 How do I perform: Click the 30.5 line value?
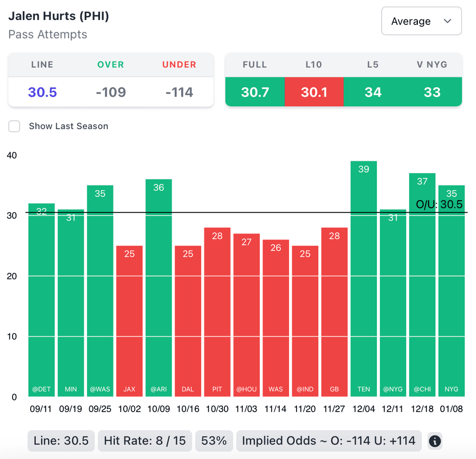[42, 92]
